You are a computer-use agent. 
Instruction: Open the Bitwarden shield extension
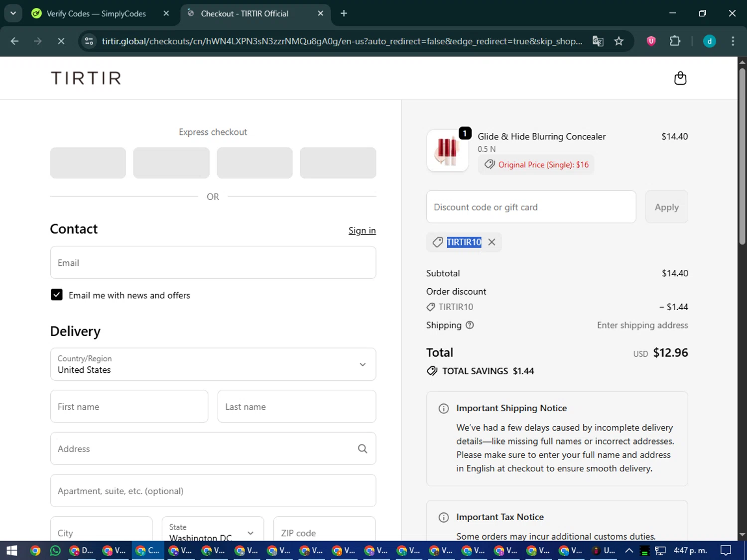pyautogui.click(x=651, y=41)
